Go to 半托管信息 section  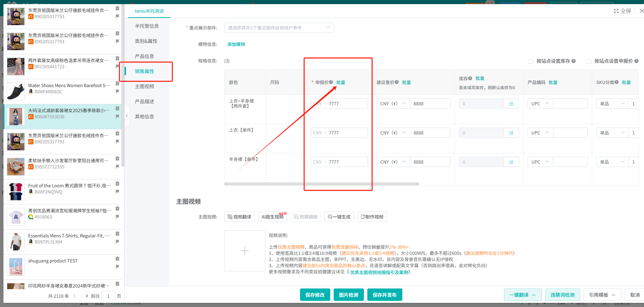tap(147, 26)
